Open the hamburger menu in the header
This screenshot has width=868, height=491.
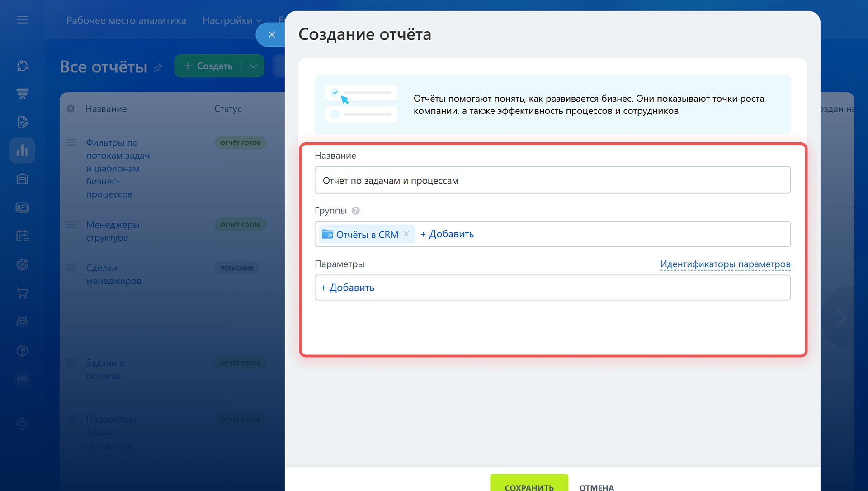coord(22,20)
